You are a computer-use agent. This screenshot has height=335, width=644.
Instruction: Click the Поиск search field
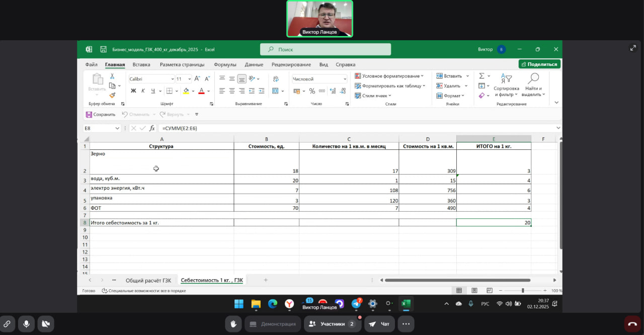point(325,49)
